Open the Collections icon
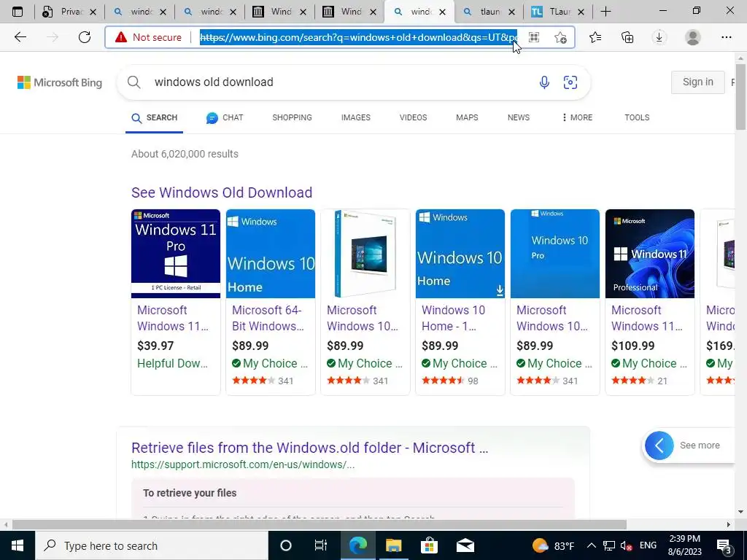 tap(627, 37)
